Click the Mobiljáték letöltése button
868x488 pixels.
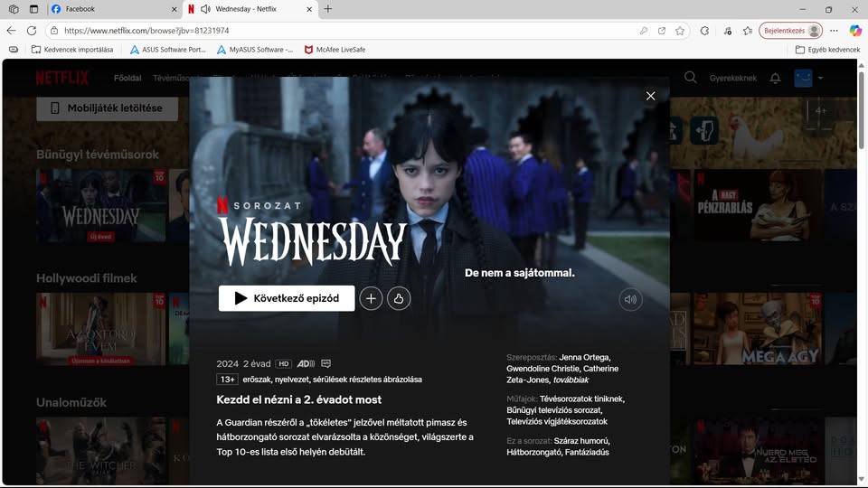click(x=108, y=108)
